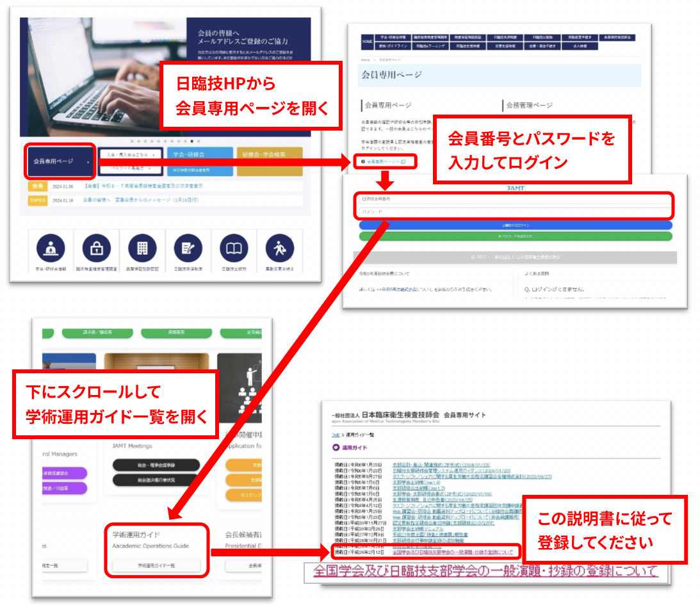
Task: Click the green 請求書/領収書 pill button
Action: pyautogui.click(x=97, y=332)
